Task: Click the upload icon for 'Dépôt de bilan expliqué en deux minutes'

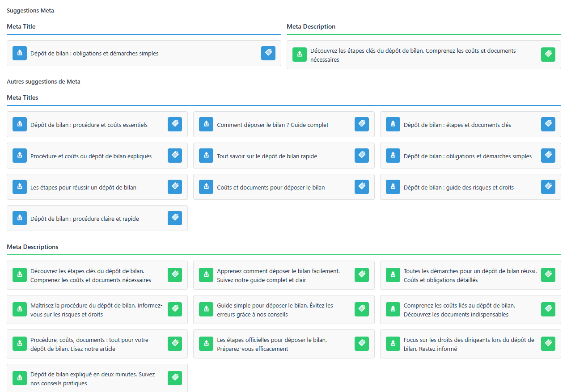Action: click(19, 378)
